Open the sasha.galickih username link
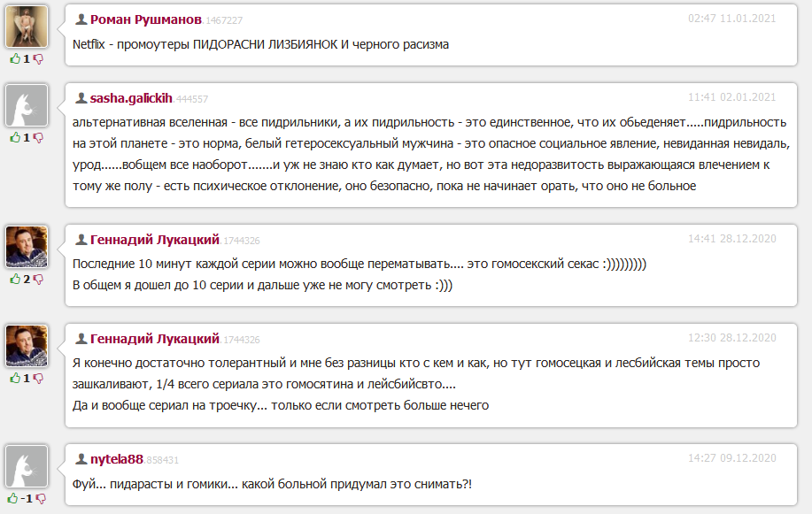 click(131, 98)
